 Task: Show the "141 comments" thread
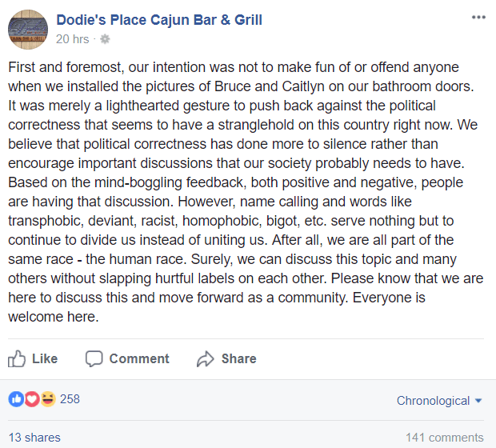tap(444, 438)
